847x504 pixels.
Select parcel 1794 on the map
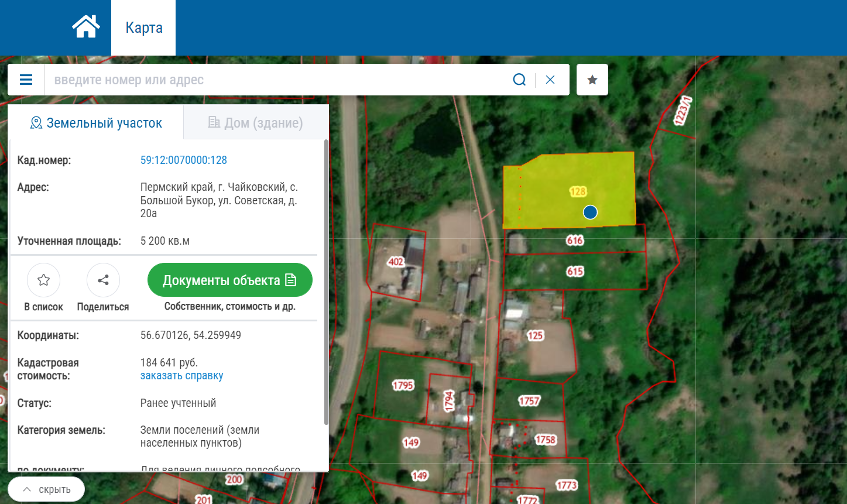click(x=449, y=401)
